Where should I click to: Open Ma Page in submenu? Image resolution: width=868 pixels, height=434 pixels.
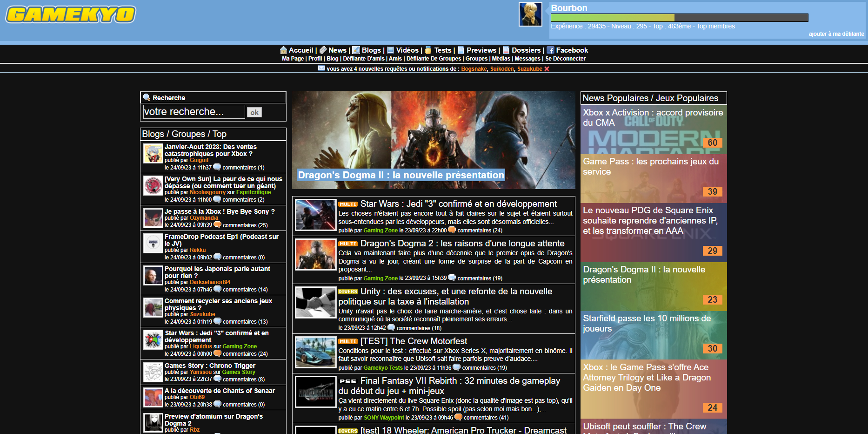[x=293, y=59]
